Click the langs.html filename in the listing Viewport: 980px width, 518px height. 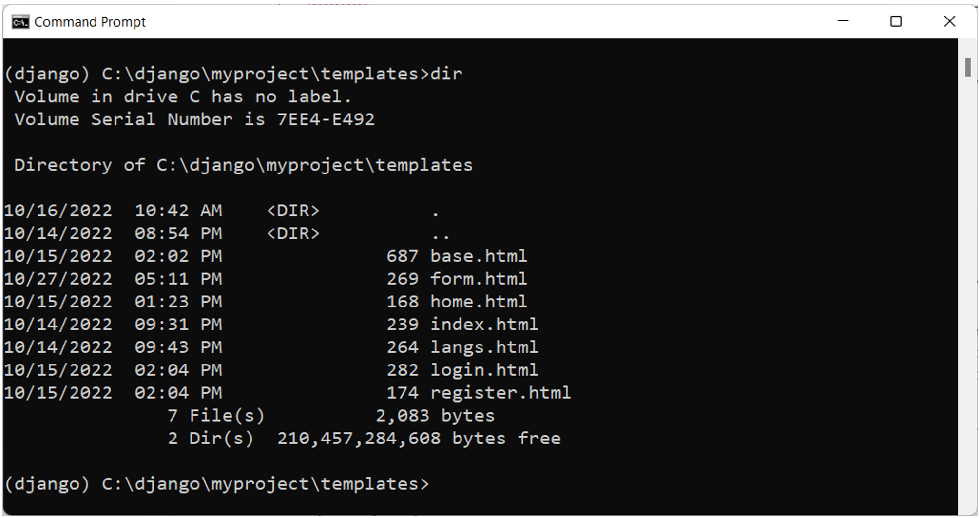click(483, 347)
